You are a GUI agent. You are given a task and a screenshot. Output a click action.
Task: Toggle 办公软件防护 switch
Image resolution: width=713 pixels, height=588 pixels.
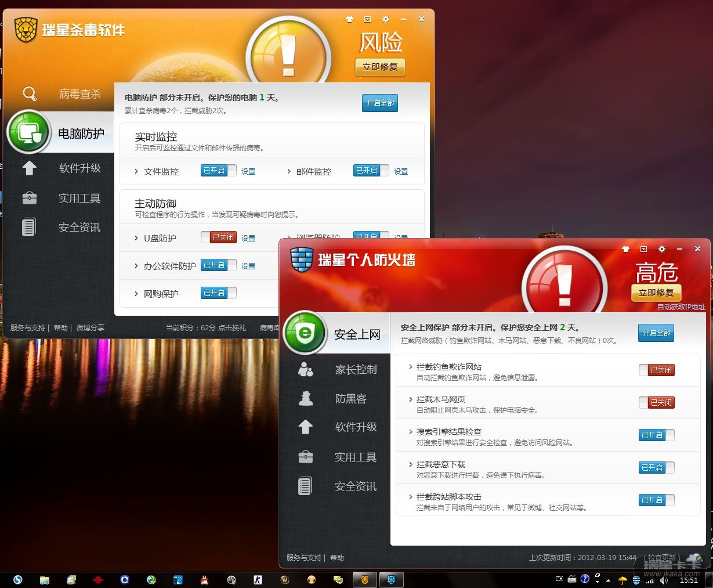[x=219, y=265]
